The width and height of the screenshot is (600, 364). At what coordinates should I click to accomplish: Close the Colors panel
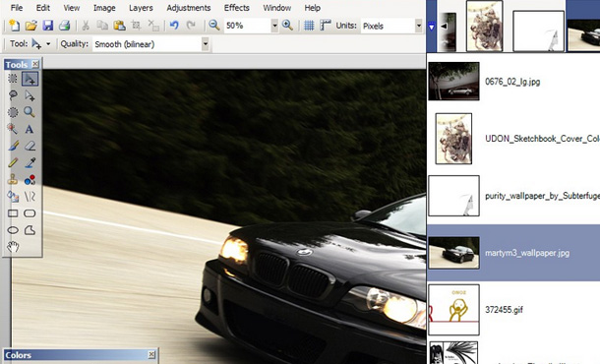click(x=151, y=354)
